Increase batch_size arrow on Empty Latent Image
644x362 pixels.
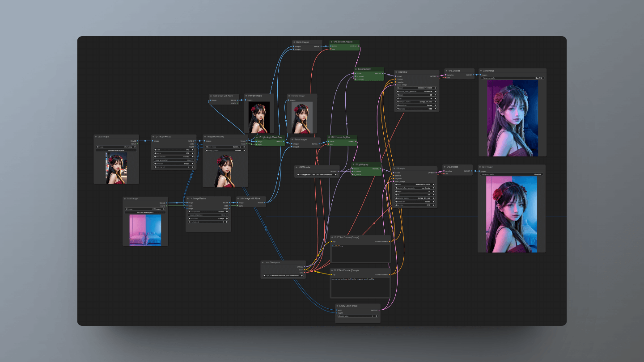click(x=376, y=316)
